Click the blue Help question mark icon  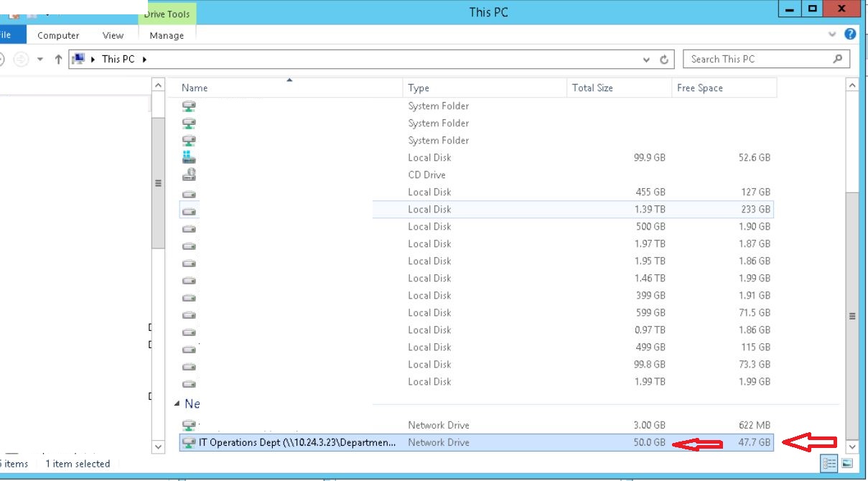pyautogui.click(x=849, y=34)
